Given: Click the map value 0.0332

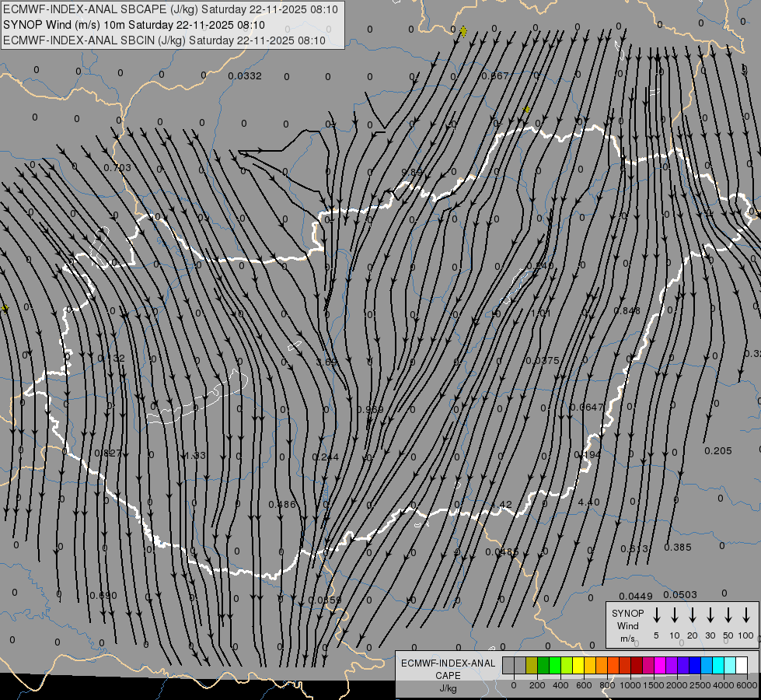Looking at the screenshot, I should coord(245,75).
